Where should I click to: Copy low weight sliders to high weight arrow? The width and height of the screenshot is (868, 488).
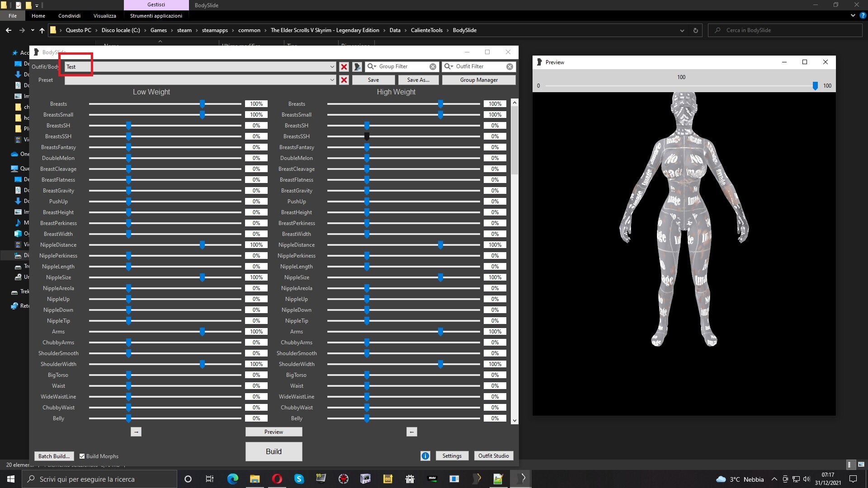coord(136,432)
